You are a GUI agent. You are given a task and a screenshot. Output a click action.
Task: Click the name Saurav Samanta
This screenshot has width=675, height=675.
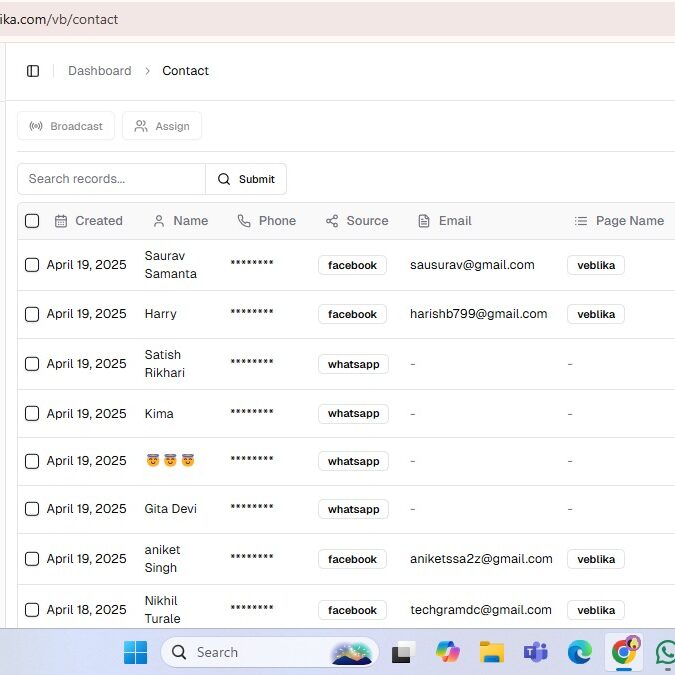170,265
